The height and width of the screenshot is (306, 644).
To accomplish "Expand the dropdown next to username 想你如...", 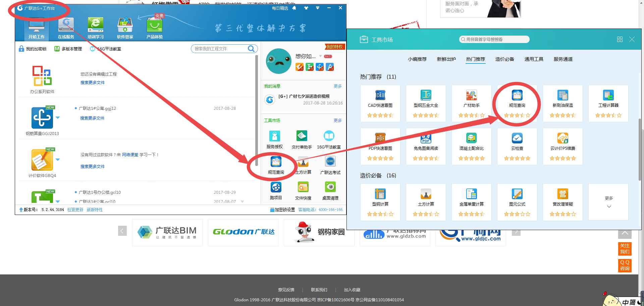I will 320,56.
